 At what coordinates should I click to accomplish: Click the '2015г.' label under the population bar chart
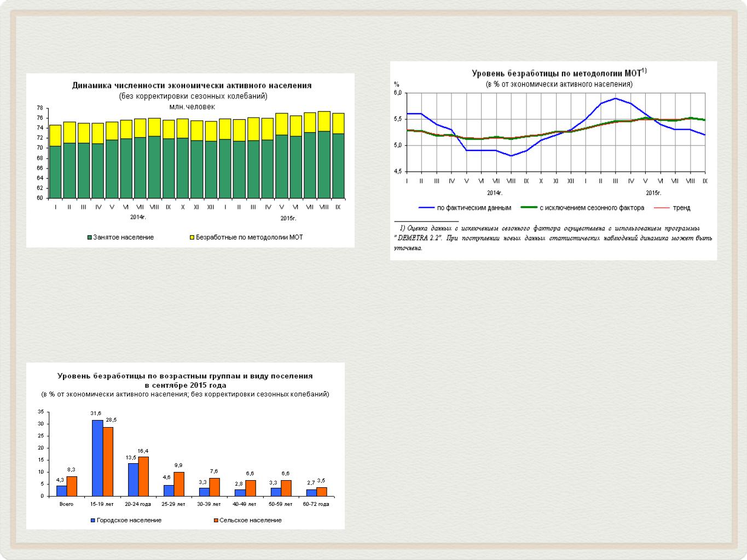point(288,218)
